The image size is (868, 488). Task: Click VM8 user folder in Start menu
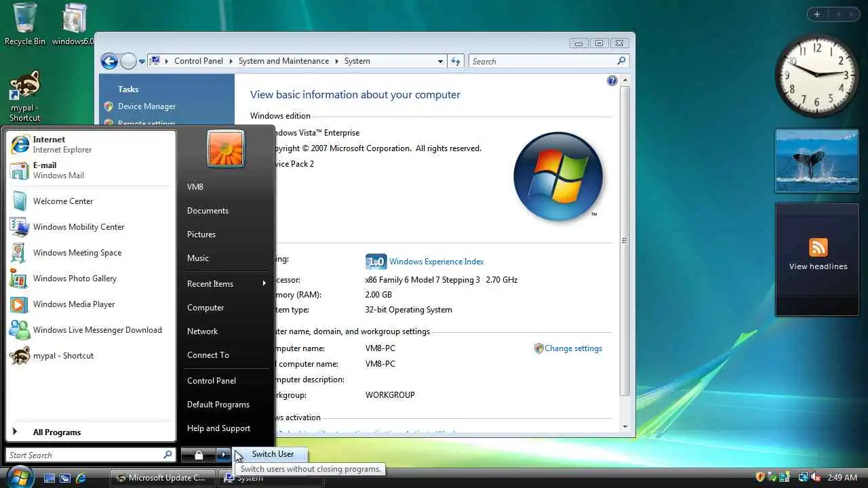(195, 187)
